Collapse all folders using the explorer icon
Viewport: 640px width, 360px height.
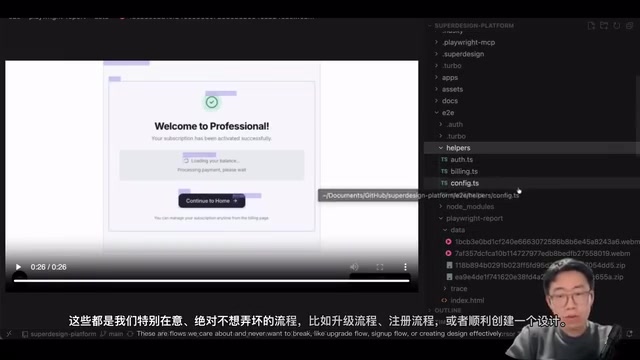629,26
